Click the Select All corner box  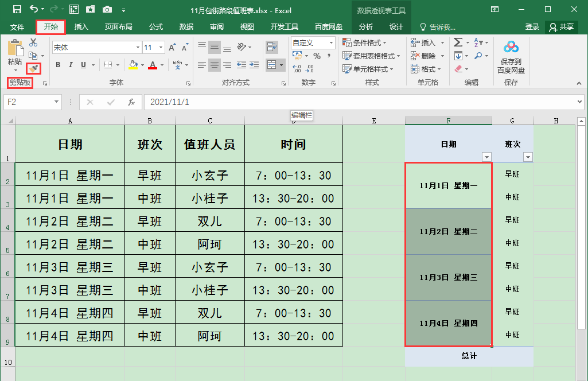8,120
